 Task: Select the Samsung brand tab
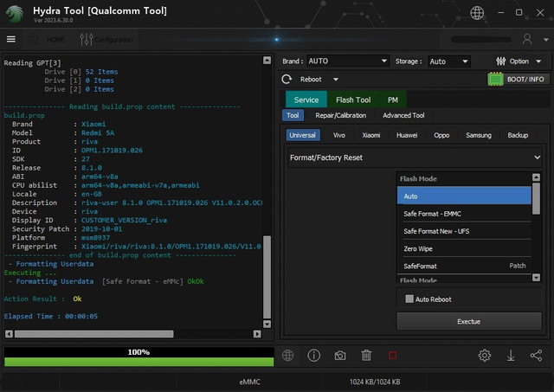[x=479, y=135]
